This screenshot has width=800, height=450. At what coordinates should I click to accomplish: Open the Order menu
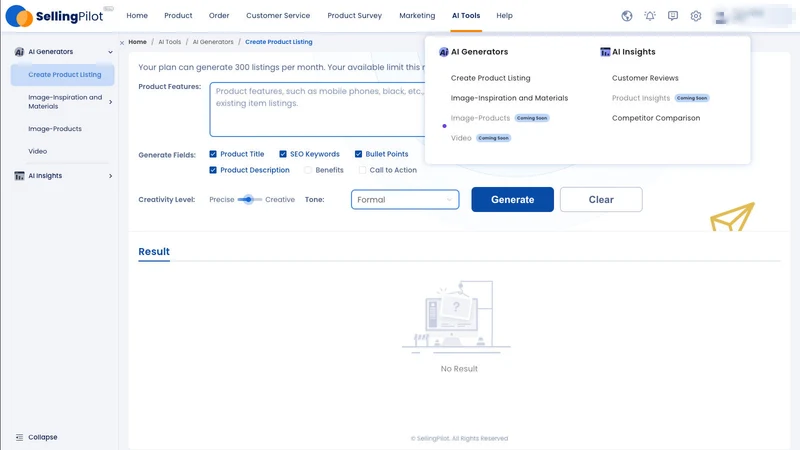point(219,16)
